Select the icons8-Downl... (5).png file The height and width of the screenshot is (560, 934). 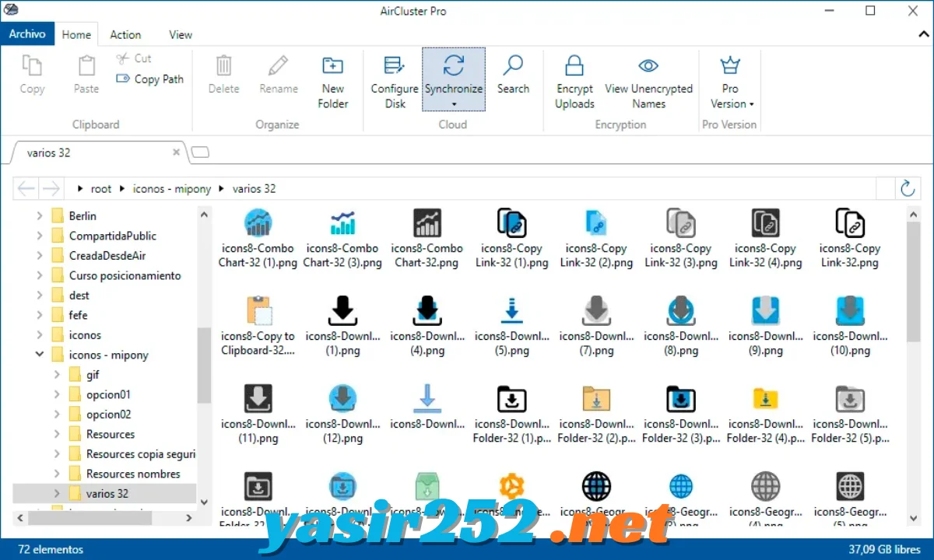[511, 327]
